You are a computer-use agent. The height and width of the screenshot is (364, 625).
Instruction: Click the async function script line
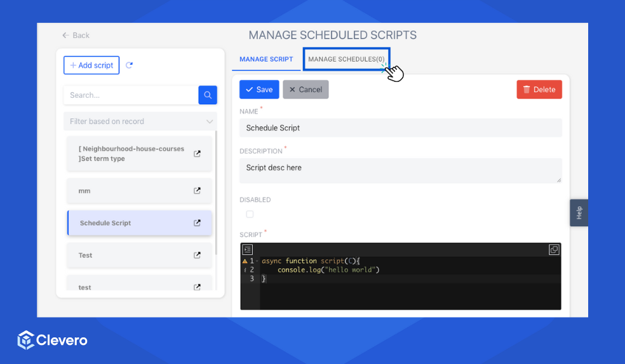[x=311, y=261]
